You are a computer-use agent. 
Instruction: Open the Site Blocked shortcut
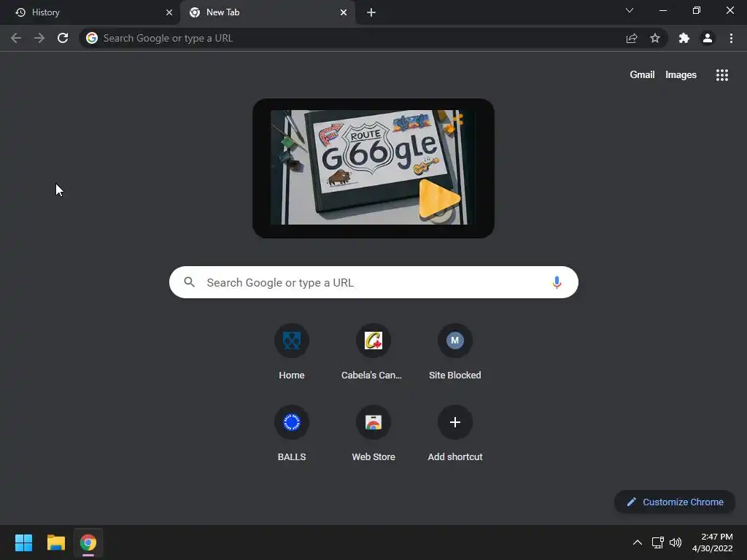455,352
